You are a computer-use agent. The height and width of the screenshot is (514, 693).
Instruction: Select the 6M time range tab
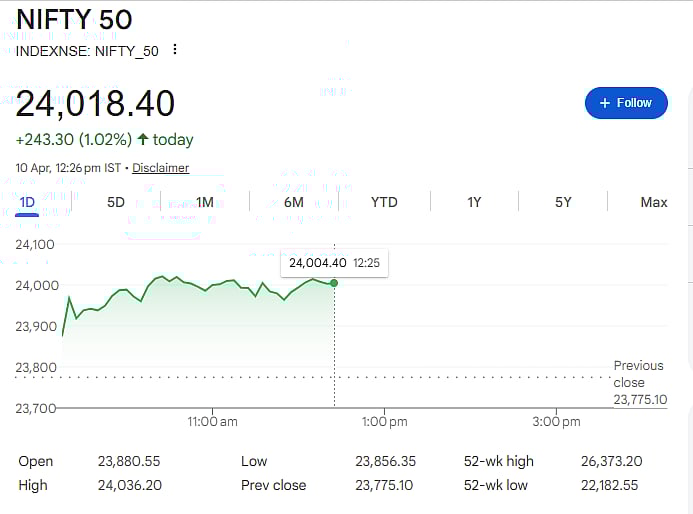tap(294, 202)
